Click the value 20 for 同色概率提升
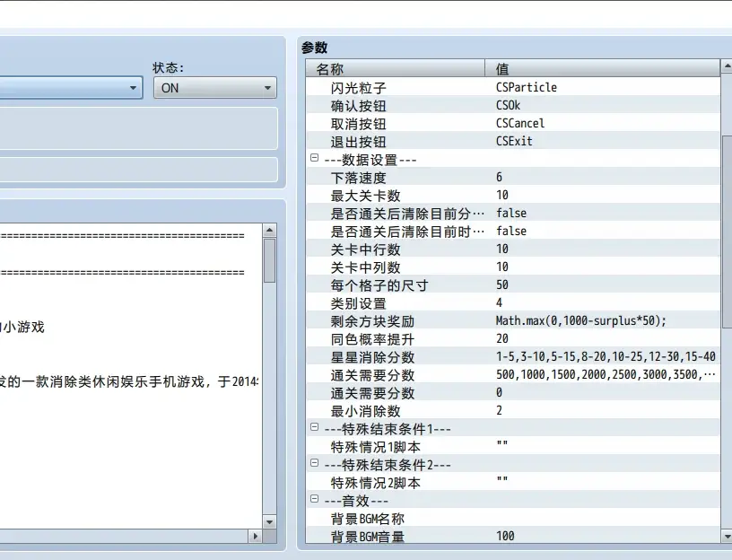 pos(502,338)
